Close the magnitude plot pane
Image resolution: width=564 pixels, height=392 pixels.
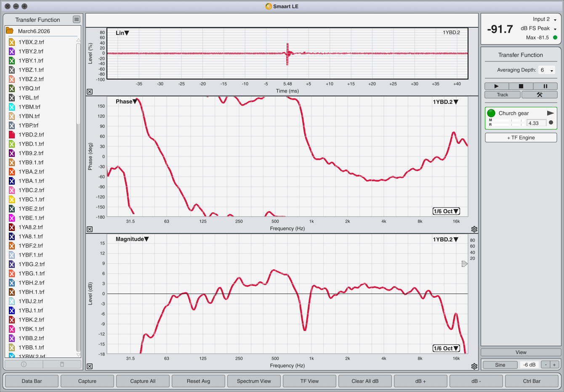pyautogui.click(x=90, y=366)
